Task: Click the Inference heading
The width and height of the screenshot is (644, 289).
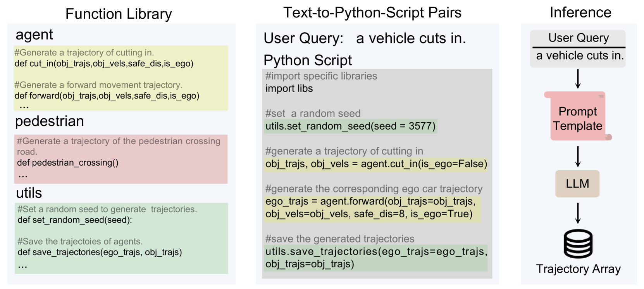Action: 580,12
